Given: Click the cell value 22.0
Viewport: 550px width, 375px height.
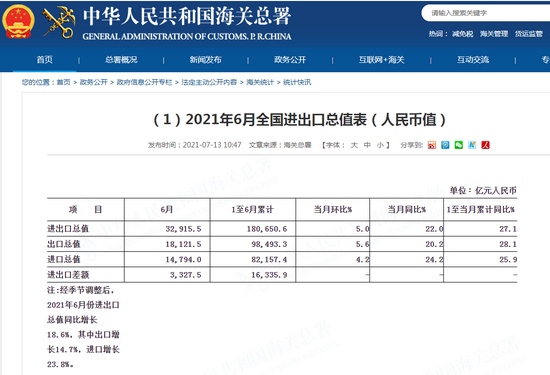Looking at the screenshot, I should [434, 229].
